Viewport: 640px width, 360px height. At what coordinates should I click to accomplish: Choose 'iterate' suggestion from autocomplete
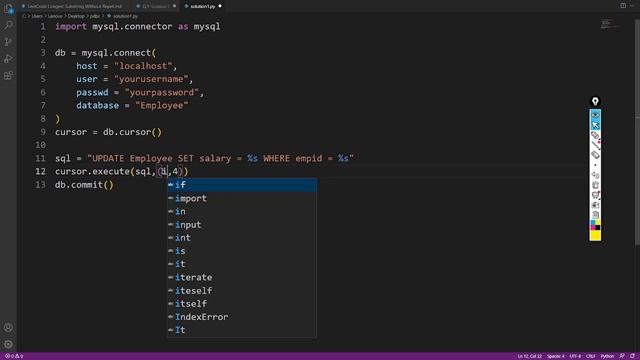tap(242, 277)
